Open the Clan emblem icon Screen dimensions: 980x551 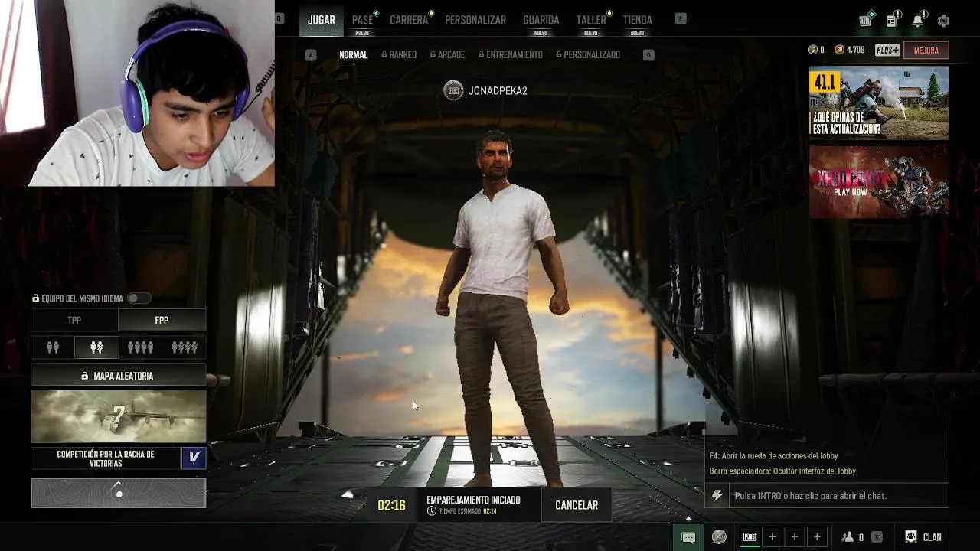(911, 537)
